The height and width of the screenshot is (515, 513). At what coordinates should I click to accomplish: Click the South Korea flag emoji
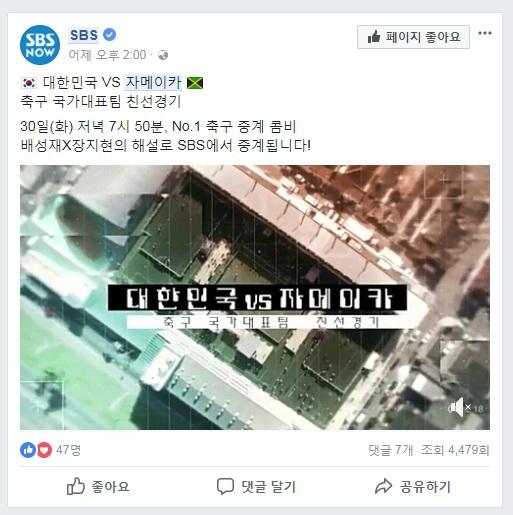(x=29, y=83)
